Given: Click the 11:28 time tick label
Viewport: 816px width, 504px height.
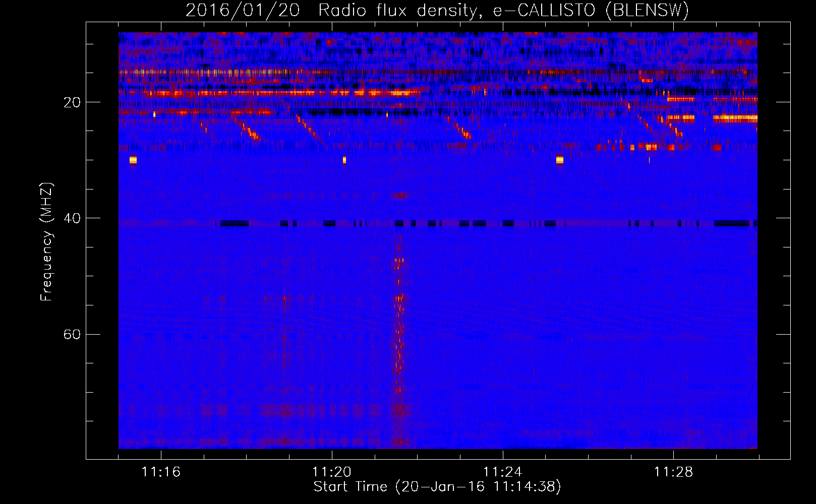Looking at the screenshot, I should coord(673,472).
